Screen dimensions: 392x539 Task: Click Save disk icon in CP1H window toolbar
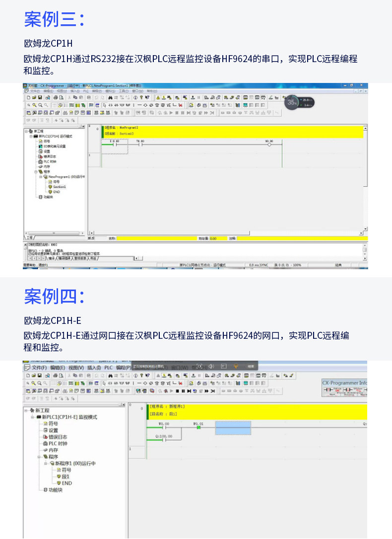[x=40, y=98]
